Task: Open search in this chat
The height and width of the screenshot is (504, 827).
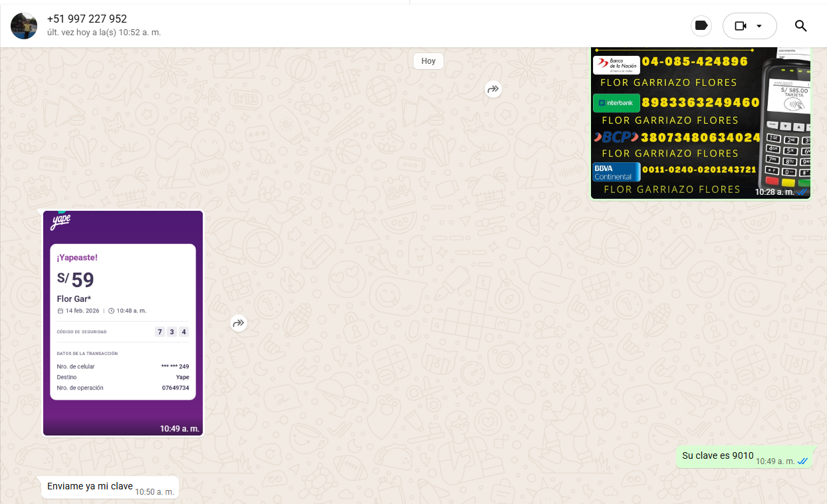Action: 800,26
